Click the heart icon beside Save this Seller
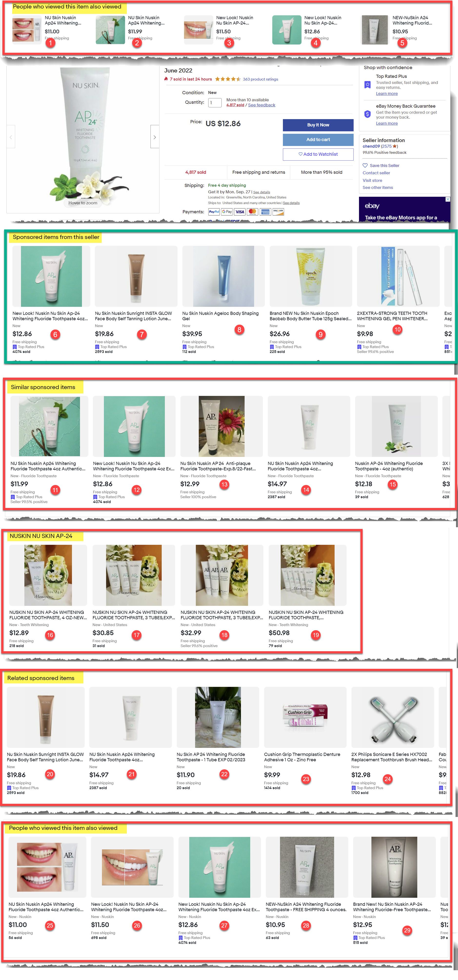 click(365, 165)
